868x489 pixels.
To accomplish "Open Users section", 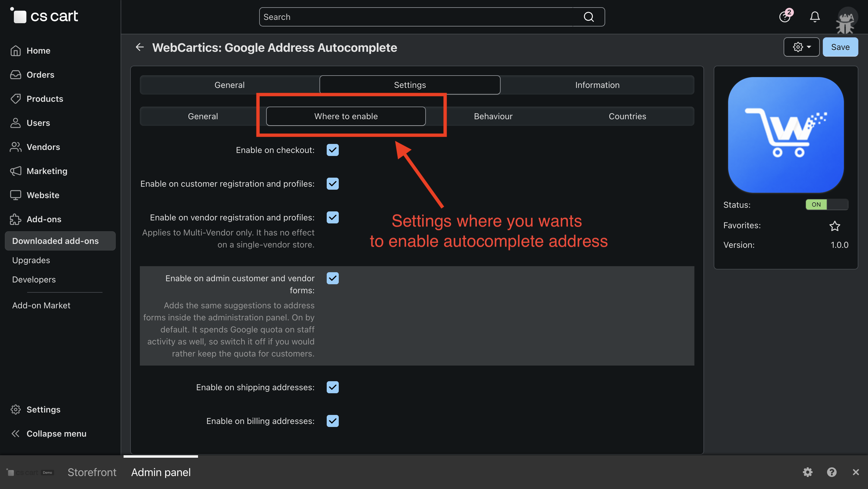I will [38, 123].
